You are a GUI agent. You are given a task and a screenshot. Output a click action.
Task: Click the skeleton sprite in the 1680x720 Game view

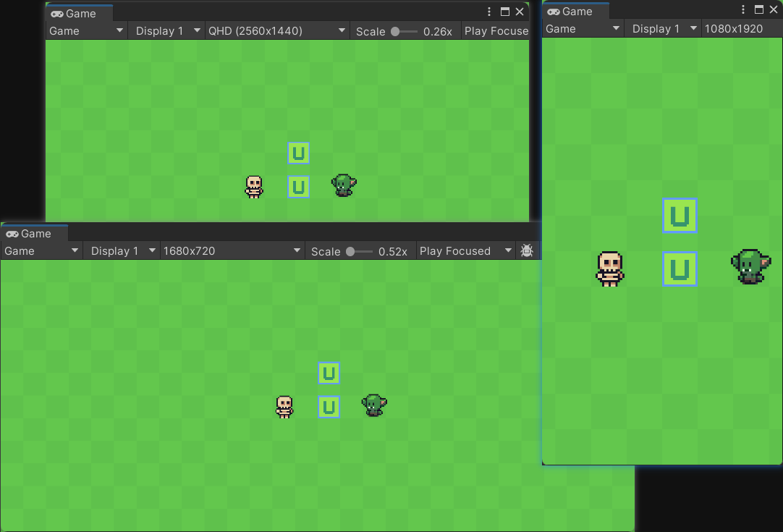point(284,407)
